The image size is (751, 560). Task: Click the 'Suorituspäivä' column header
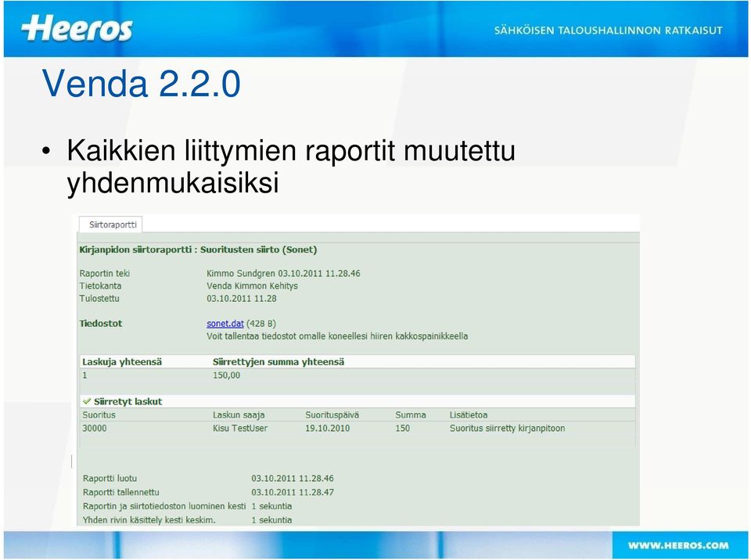click(x=332, y=415)
